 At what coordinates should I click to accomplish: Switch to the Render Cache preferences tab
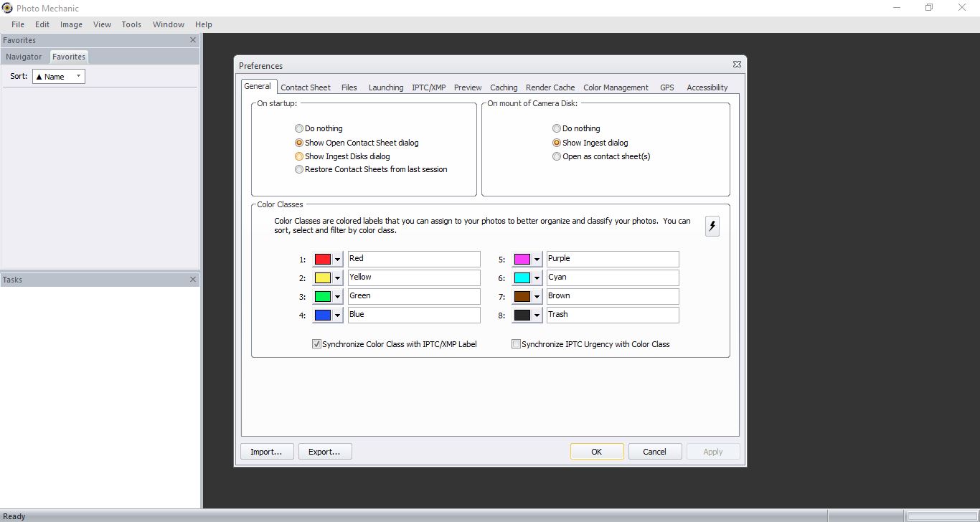(x=550, y=87)
